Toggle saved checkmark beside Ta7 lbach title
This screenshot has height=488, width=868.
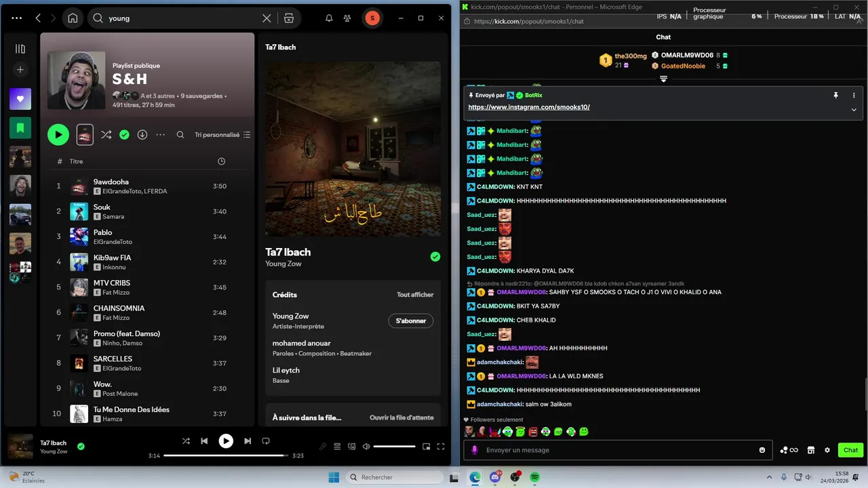point(435,256)
